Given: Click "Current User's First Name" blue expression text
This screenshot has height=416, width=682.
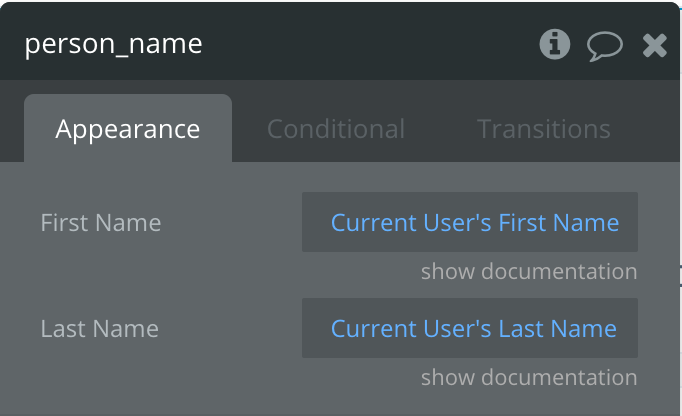Looking at the screenshot, I should coord(475,223).
